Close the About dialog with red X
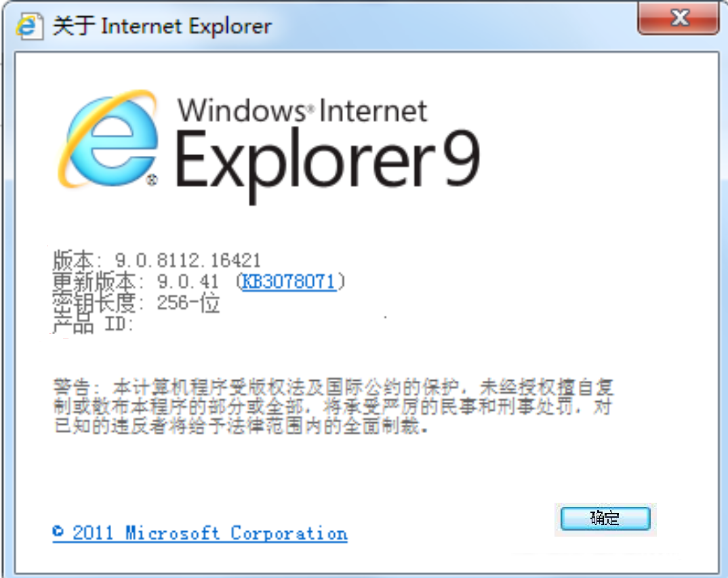728x578 pixels. 679,18
